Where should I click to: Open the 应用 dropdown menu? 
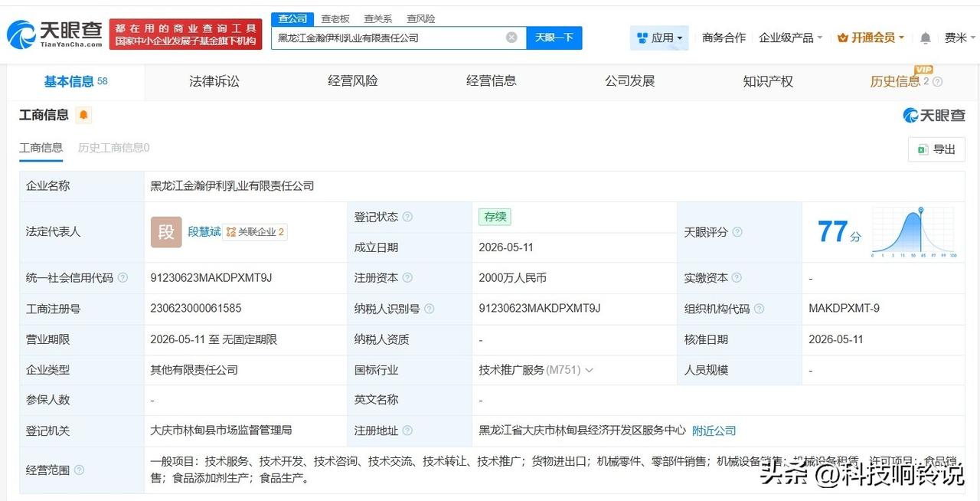[659, 38]
